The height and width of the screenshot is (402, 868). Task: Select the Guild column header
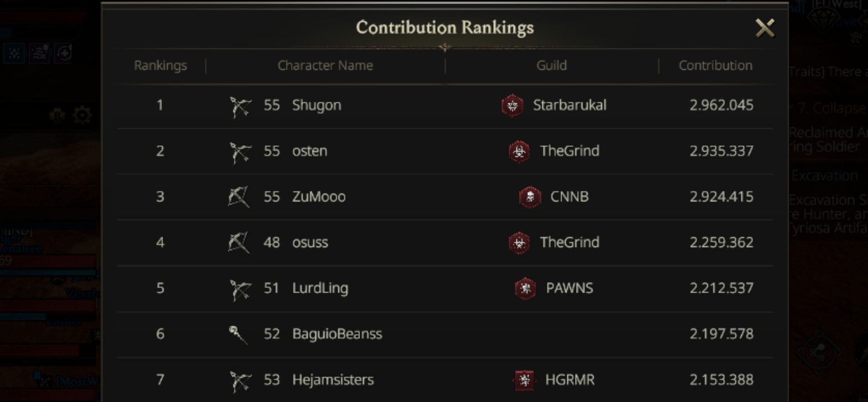coord(551,65)
